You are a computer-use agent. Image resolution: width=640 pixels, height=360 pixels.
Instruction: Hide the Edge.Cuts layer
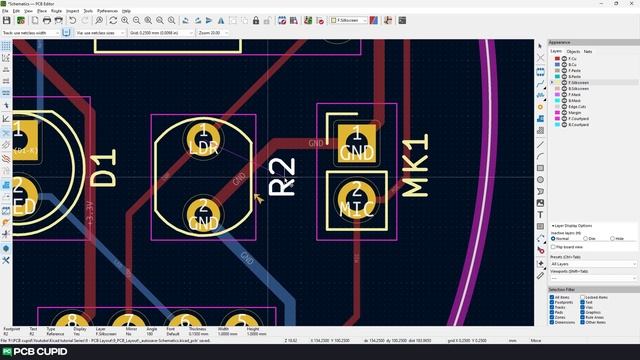[x=564, y=107]
